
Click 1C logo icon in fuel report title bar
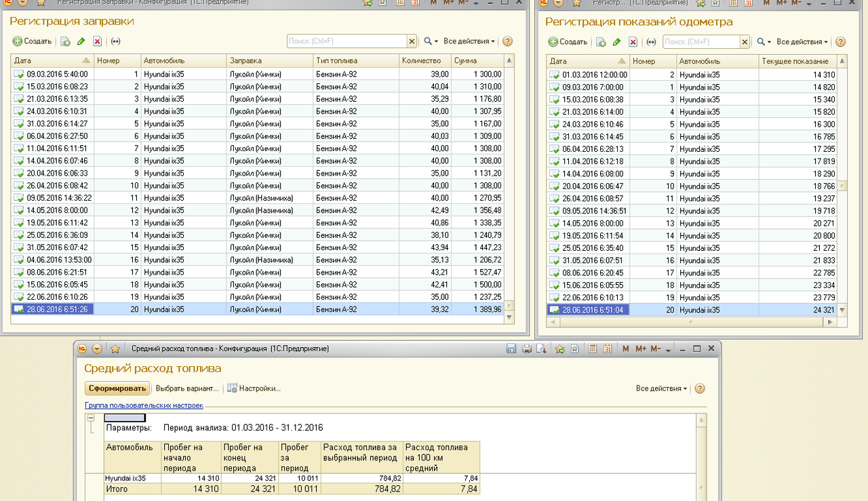tap(82, 348)
